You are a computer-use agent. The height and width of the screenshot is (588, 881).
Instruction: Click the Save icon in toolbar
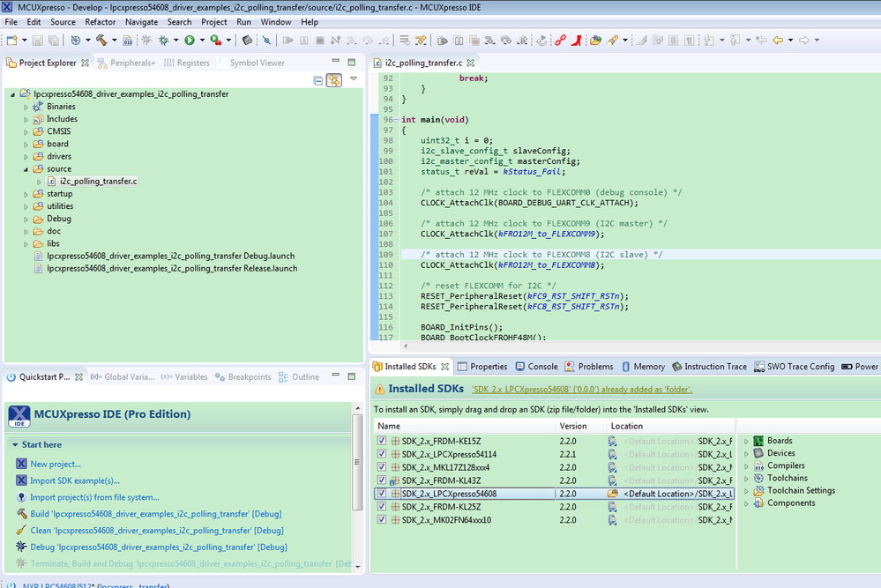38,40
